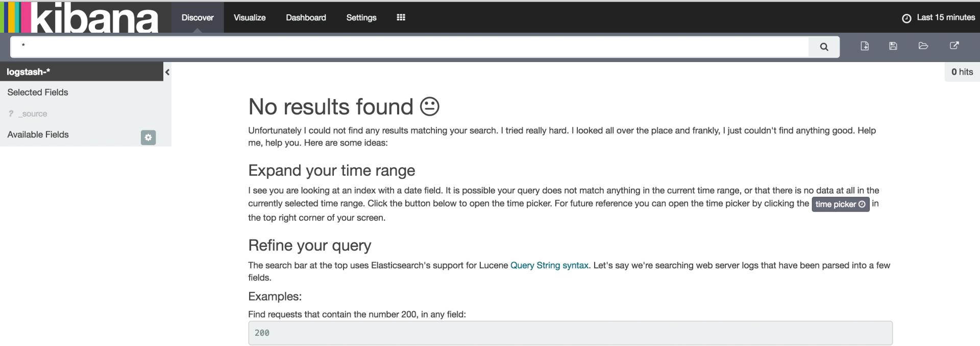Screen dimensions: 980x346
Task: Click the clock icon beside Last 15 minutes
Action: [906, 18]
